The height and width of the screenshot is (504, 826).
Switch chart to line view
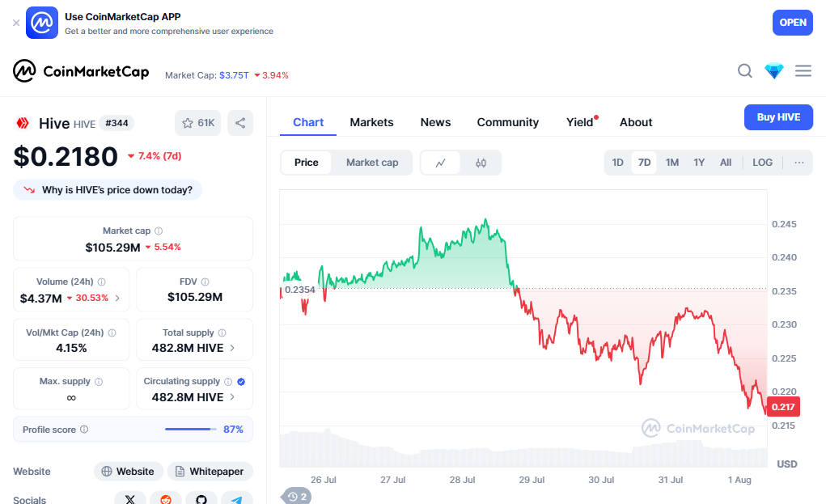point(441,163)
